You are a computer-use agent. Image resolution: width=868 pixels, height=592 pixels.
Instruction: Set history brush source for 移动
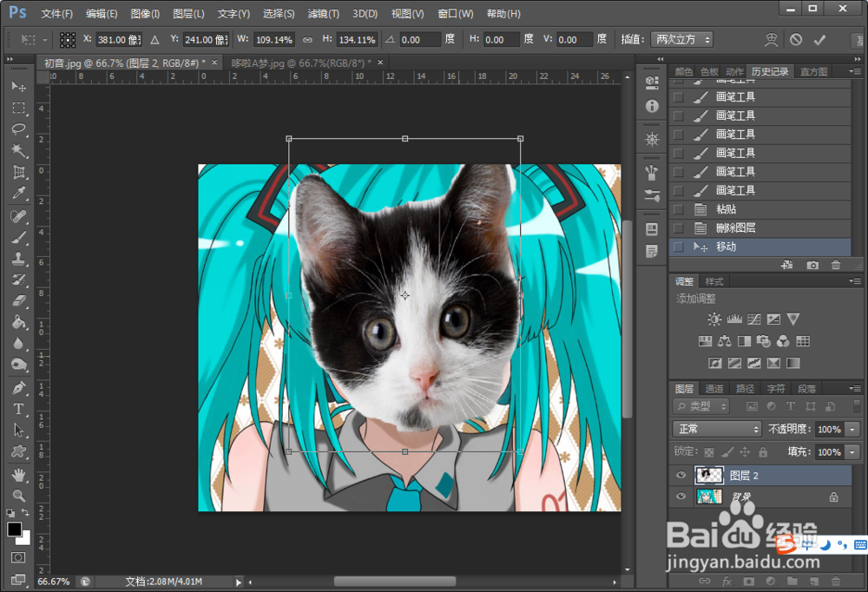678,247
